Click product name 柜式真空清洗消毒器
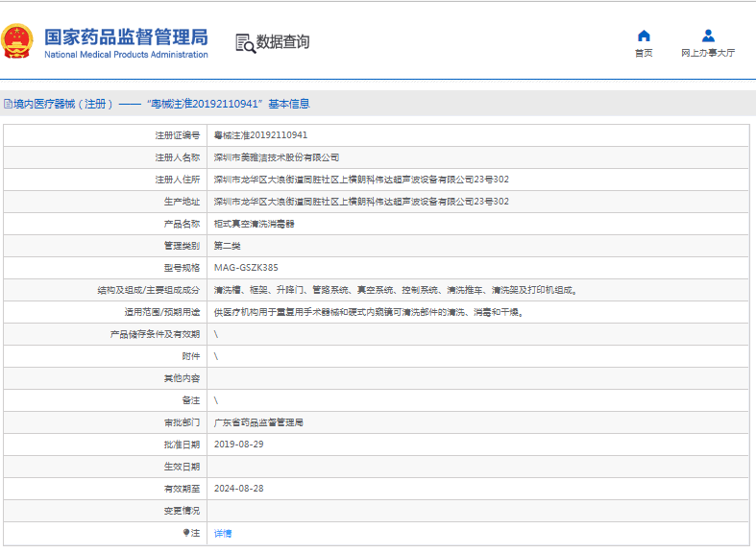 [254, 224]
